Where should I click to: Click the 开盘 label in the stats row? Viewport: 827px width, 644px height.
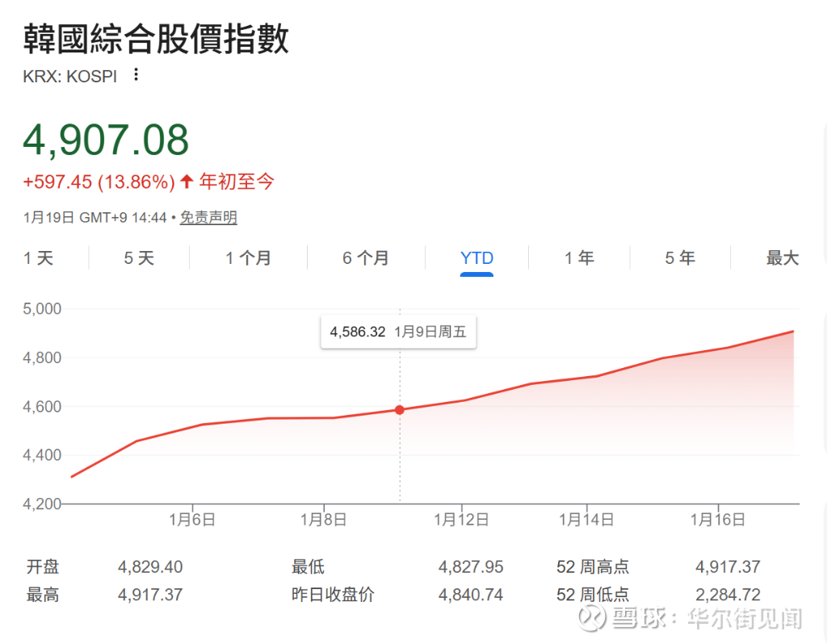point(43,567)
